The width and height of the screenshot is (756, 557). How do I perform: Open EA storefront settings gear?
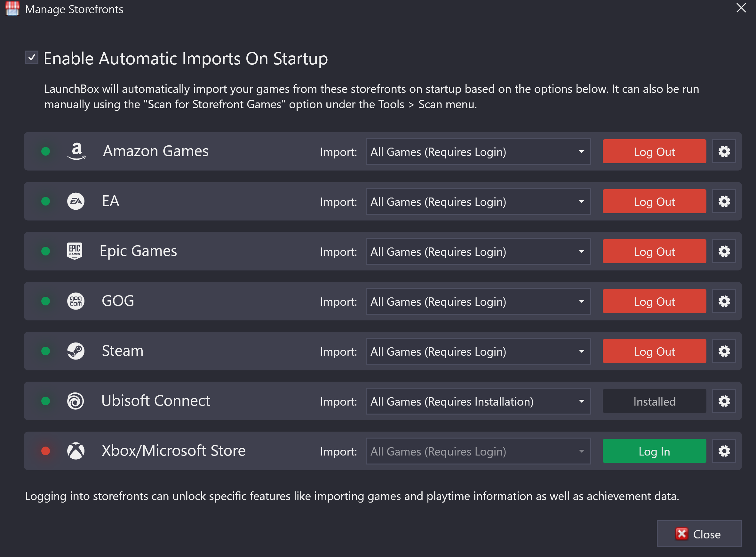[x=724, y=201]
